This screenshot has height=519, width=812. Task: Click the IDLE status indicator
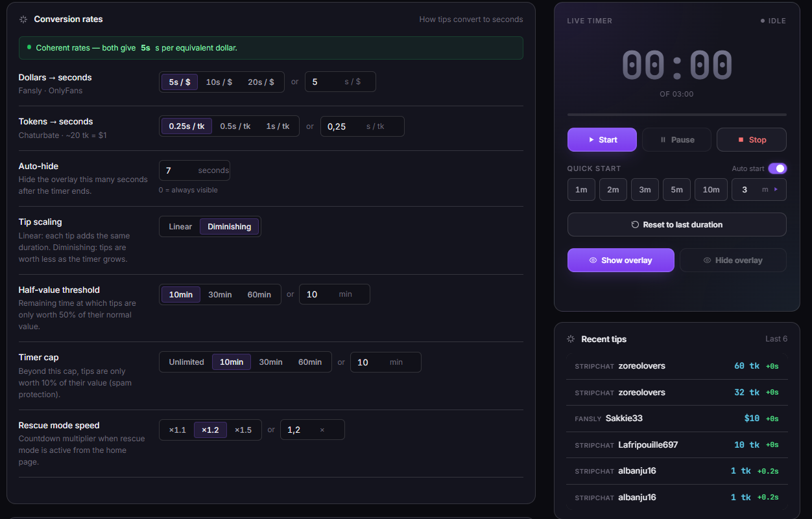pos(773,21)
